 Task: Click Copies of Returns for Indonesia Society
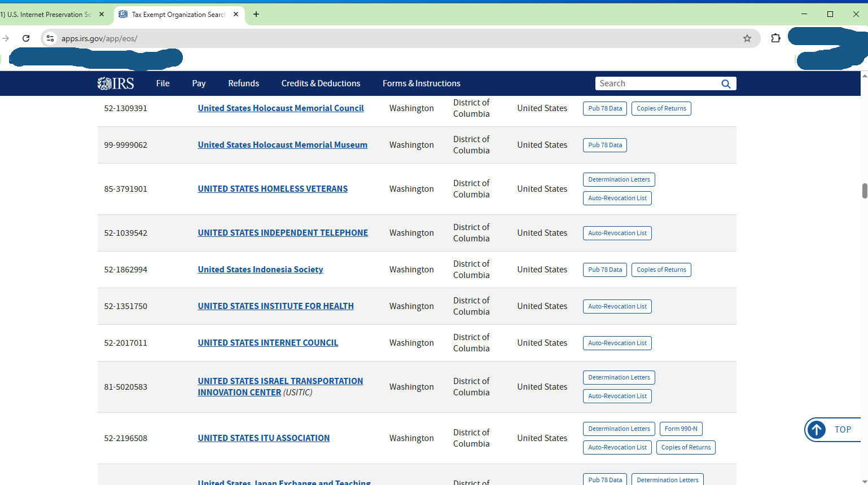pos(661,270)
